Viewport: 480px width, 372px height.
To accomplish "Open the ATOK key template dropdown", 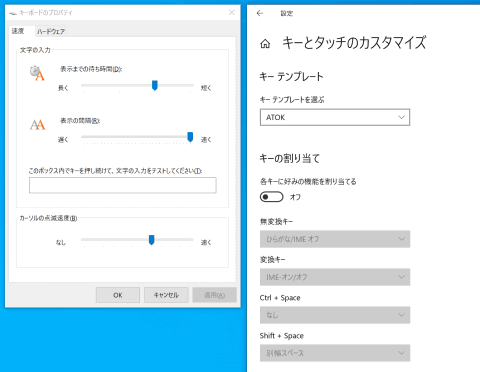I will [x=335, y=117].
